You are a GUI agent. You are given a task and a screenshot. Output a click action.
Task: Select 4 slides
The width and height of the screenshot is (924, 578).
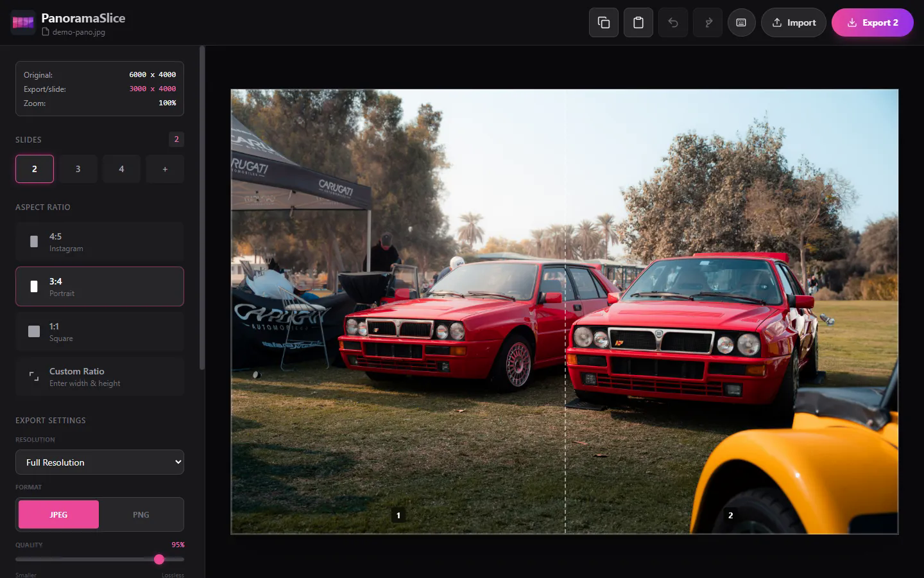[x=121, y=169]
